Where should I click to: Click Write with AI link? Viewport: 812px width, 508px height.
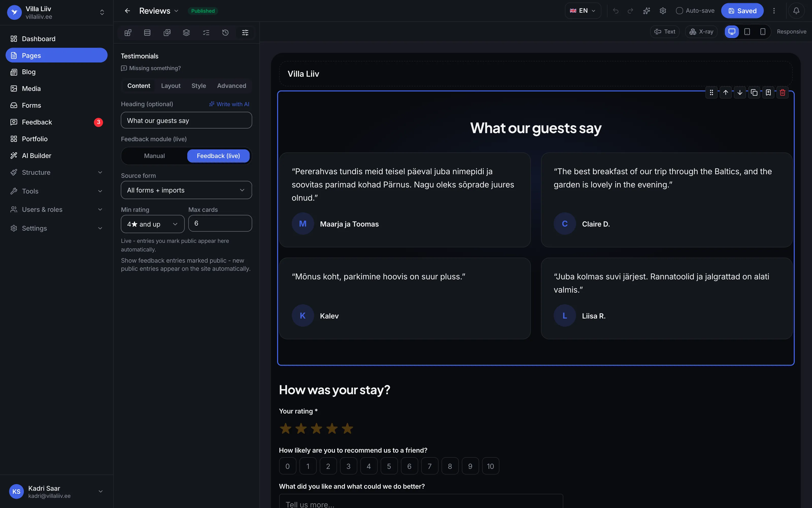pos(229,104)
